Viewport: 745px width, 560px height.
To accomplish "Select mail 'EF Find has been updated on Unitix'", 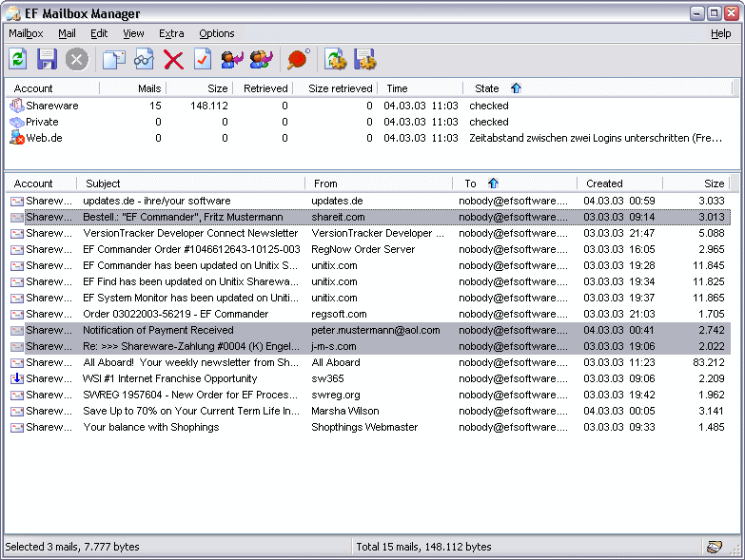I will tap(368, 281).
